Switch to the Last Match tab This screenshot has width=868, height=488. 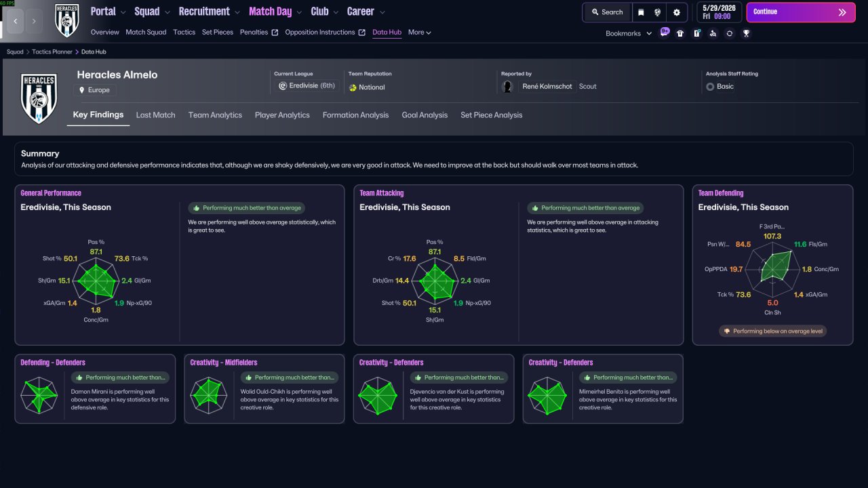155,115
